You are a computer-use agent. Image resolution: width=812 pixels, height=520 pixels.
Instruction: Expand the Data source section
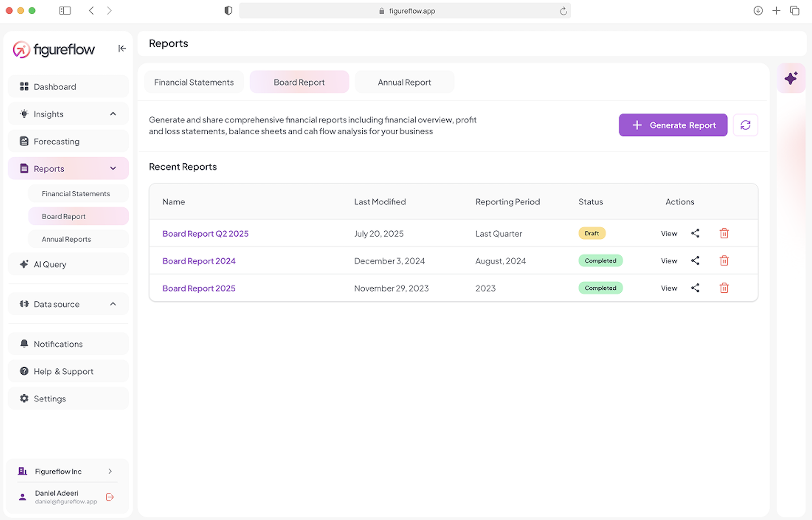tap(113, 304)
